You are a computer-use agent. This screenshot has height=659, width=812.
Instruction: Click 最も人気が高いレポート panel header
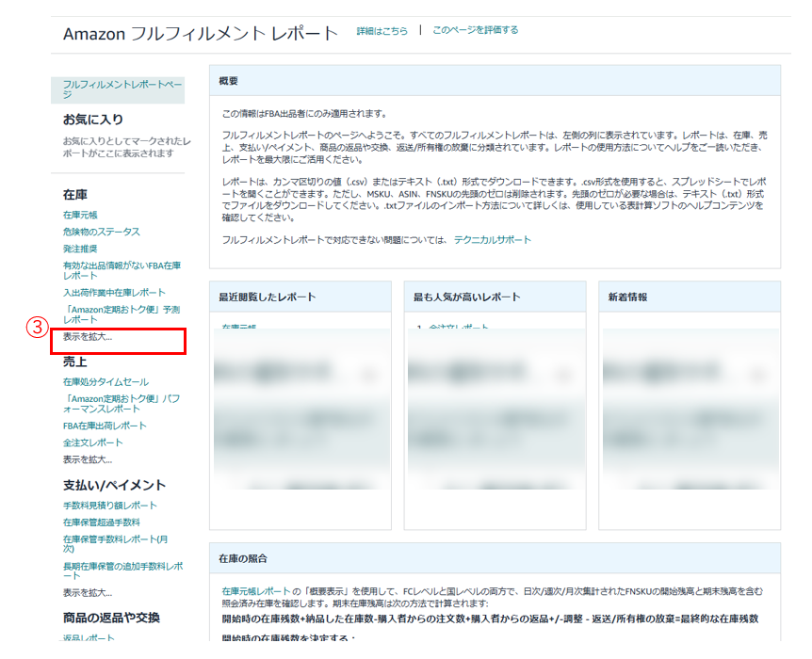click(x=495, y=297)
